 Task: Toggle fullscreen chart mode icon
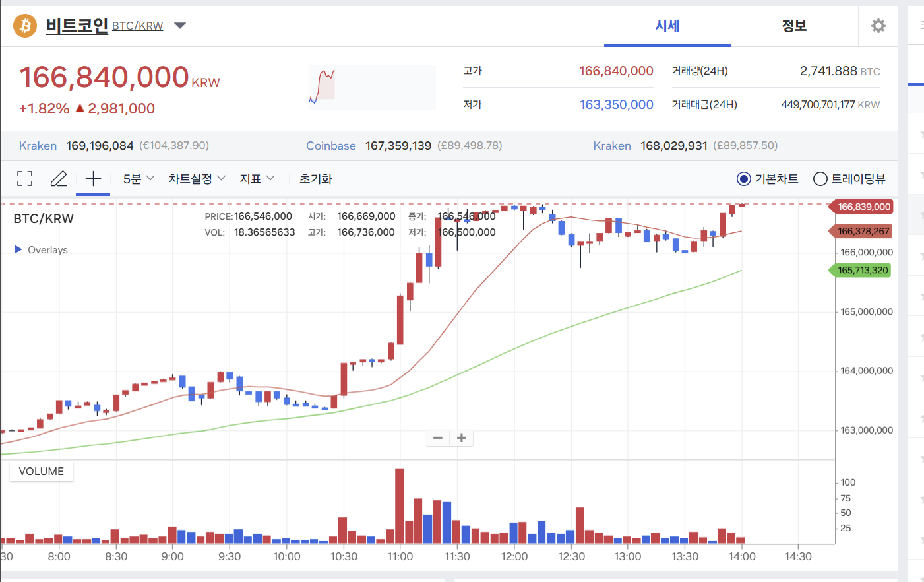click(24, 179)
